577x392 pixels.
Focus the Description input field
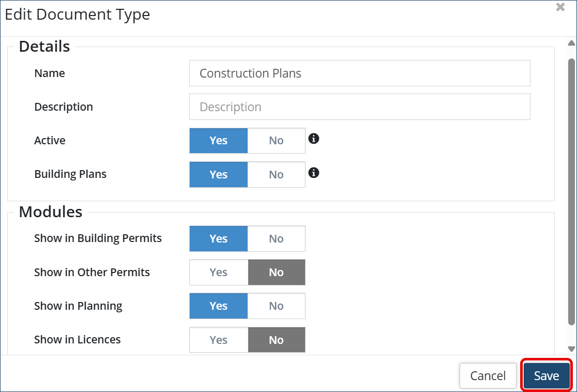click(359, 107)
